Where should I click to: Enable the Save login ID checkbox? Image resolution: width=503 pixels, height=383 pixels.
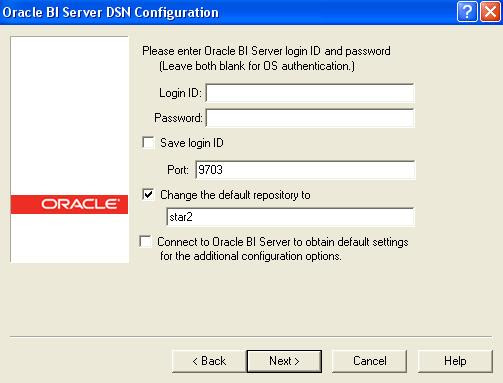pyautogui.click(x=148, y=143)
